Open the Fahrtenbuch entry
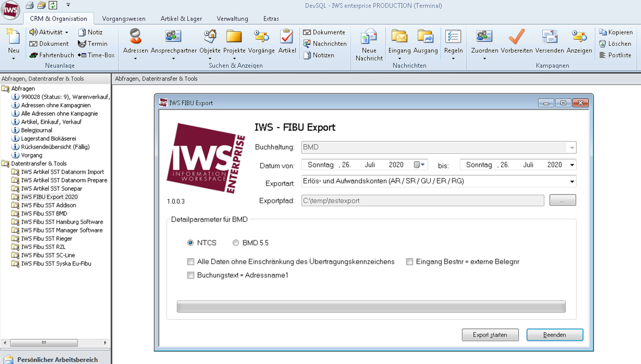 pos(52,55)
